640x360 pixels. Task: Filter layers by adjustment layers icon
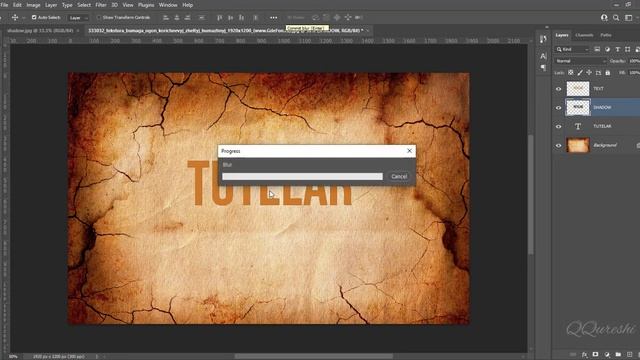(607, 49)
